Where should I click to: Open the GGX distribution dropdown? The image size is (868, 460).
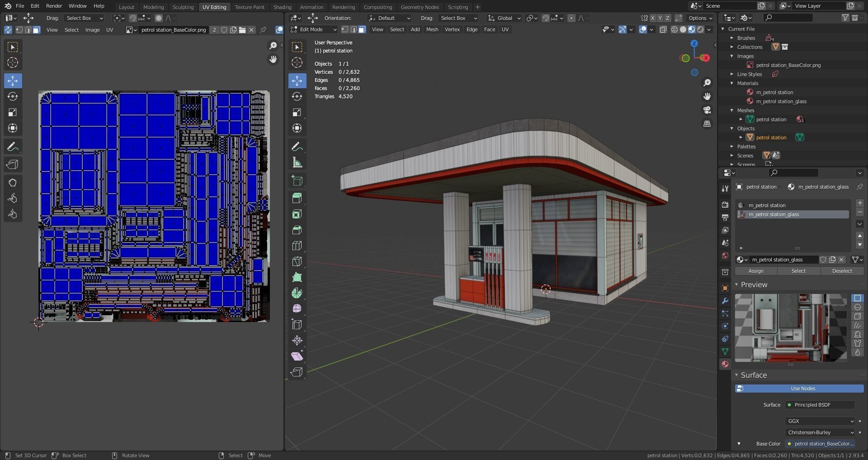pos(820,421)
